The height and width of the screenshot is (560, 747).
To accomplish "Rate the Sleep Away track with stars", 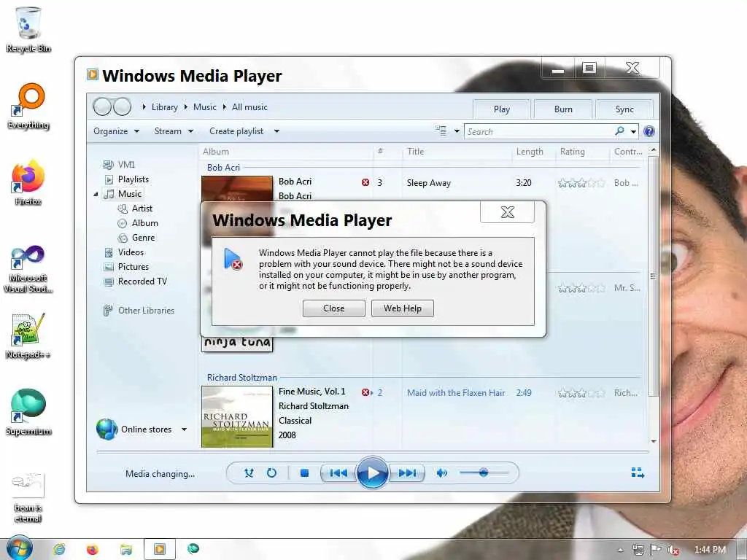I will 581,183.
